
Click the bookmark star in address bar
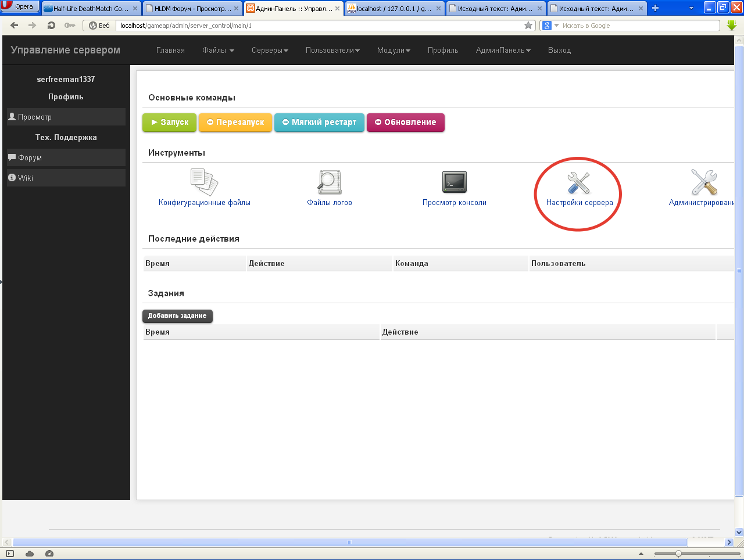tap(528, 26)
